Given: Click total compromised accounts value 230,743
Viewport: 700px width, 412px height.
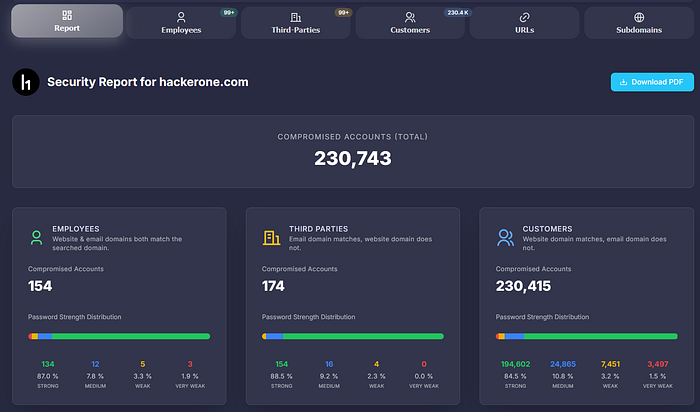Looking at the screenshot, I should pos(353,158).
